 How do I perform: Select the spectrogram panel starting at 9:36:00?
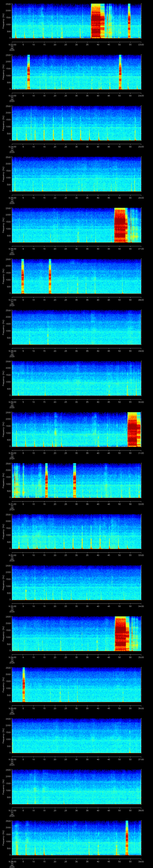77,736
